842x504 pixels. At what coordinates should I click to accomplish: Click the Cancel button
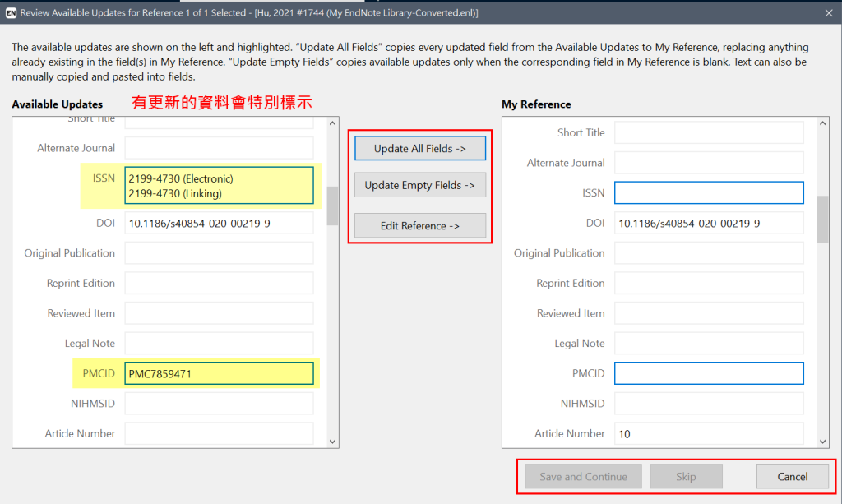coord(792,477)
